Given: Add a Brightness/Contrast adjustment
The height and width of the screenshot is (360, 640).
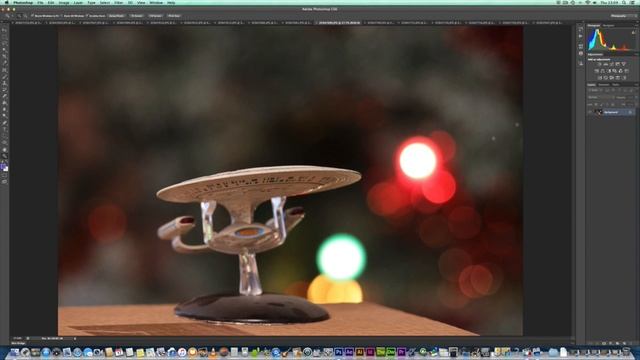Looking at the screenshot, I should point(599,64).
